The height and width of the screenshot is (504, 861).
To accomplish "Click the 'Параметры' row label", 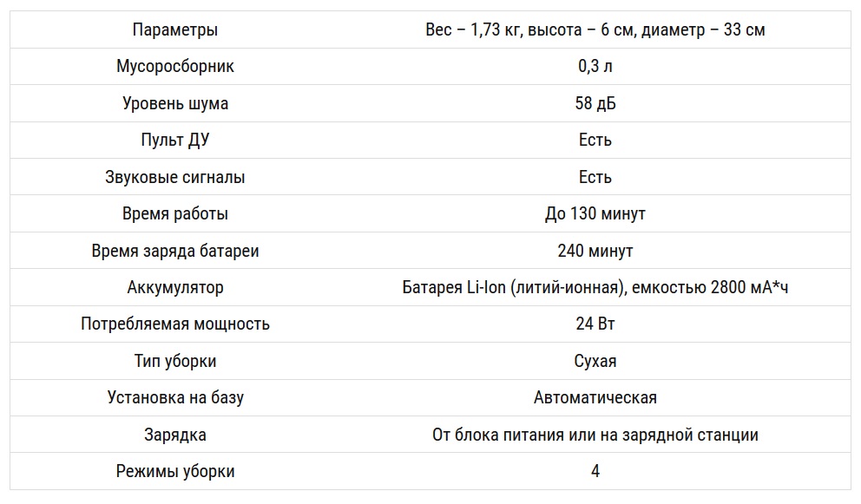I will click(x=175, y=30).
